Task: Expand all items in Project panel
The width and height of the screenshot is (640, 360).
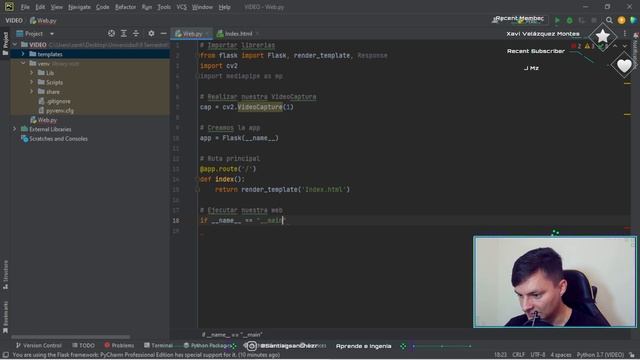Action: point(124,33)
